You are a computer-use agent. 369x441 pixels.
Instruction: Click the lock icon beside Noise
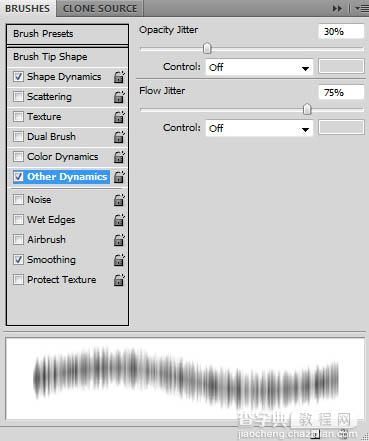click(119, 200)
